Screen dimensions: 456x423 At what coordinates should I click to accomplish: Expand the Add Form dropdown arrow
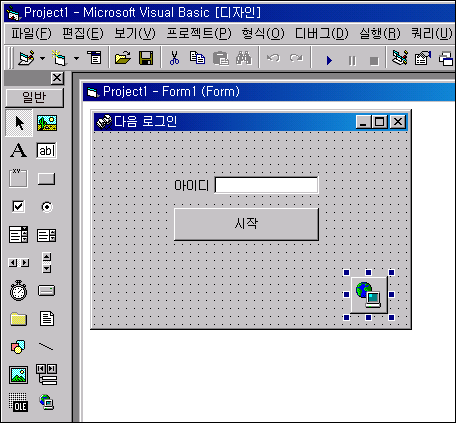click(76, 59)
